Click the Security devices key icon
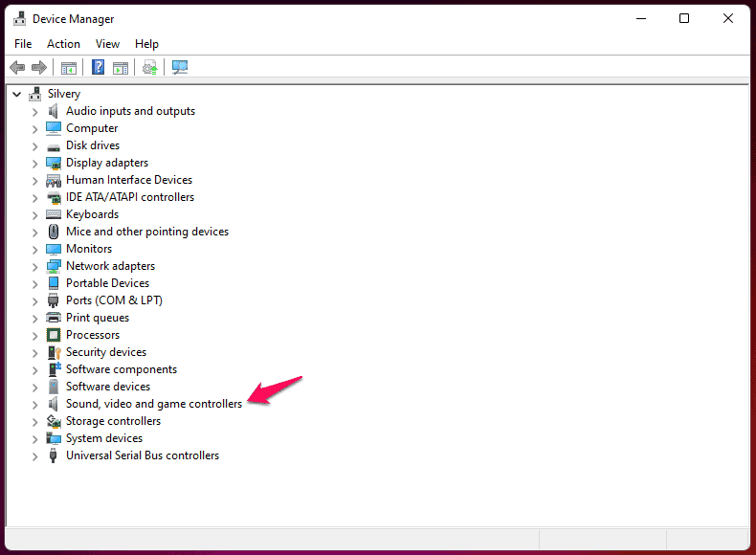 pos(54,352)
